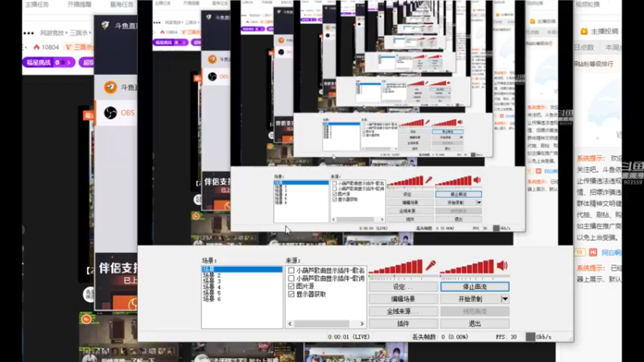Select 场景 3 in the front scene list

212,282
